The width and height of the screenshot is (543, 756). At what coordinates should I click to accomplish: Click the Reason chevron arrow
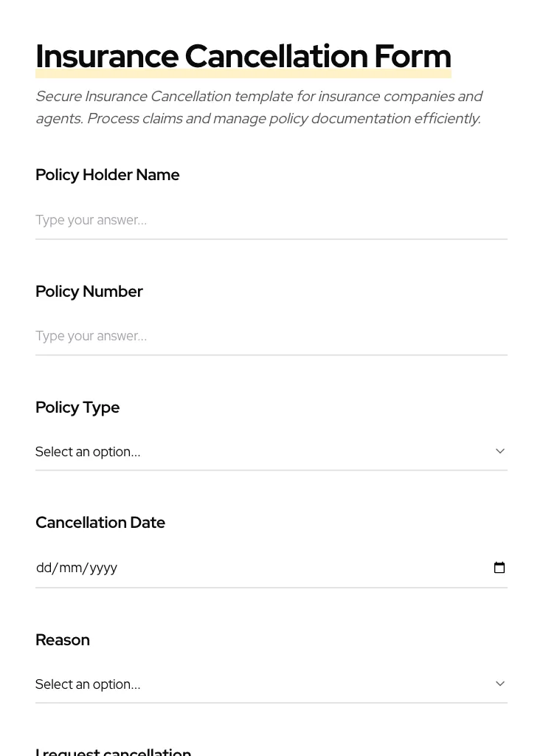coord(500,684)
